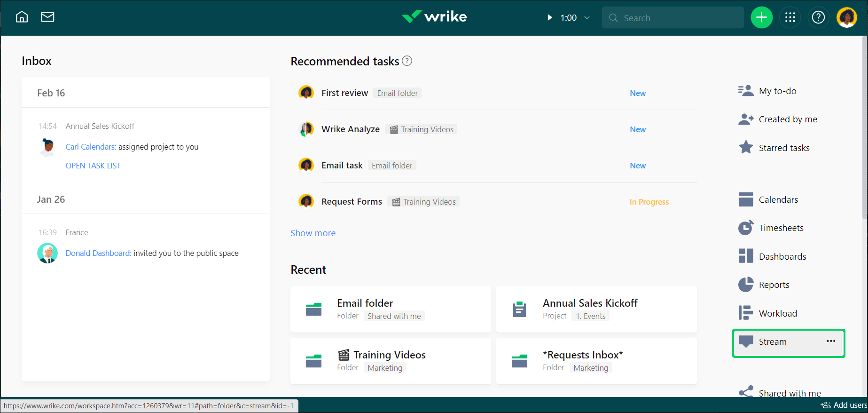The image size is (868, 413).
Task: Open the Request Forms task
Action: point(352,201)
